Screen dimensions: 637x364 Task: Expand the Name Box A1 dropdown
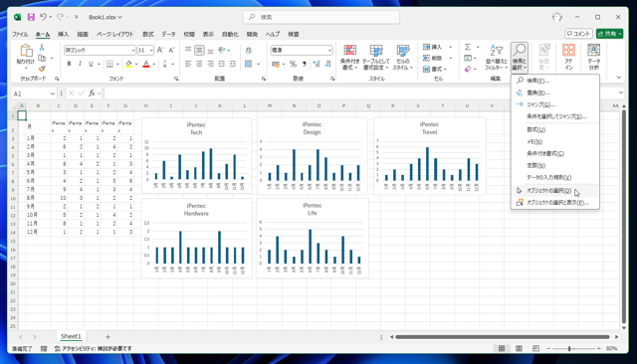(x=53, y=93)
